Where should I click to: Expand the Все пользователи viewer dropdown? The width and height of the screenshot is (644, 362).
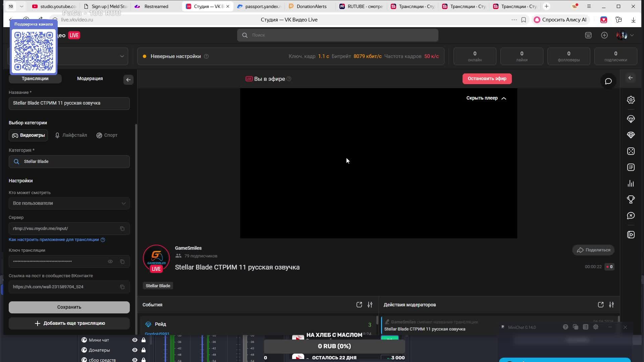tap(69, 203)
